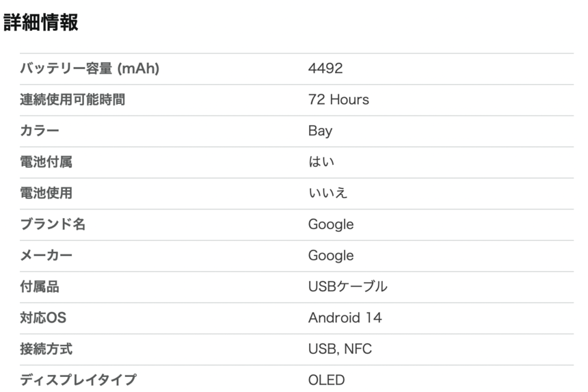Select the 電池付属 label

46,161
